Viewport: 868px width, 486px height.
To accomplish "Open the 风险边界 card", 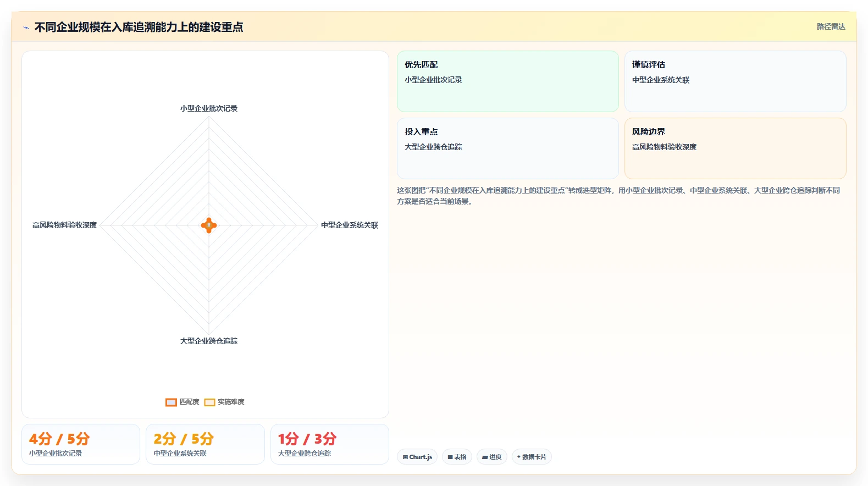I will click(x=735, y=148).
